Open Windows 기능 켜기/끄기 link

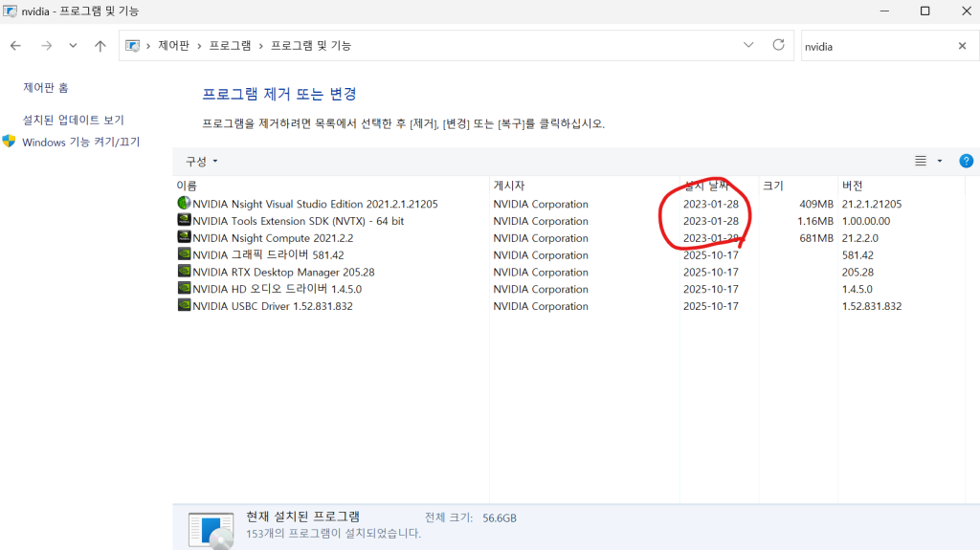pos(80,143)
